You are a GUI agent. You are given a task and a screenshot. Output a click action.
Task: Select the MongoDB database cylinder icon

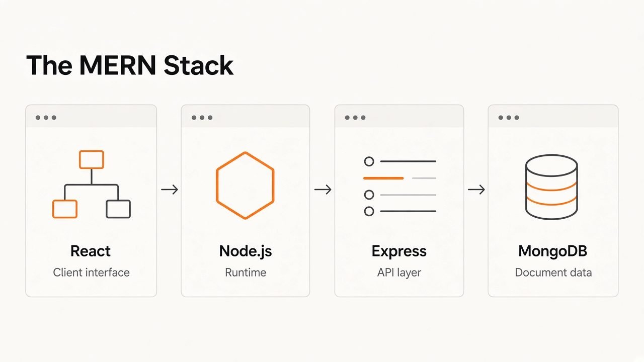pyautogui.click(x=551, y=187)
